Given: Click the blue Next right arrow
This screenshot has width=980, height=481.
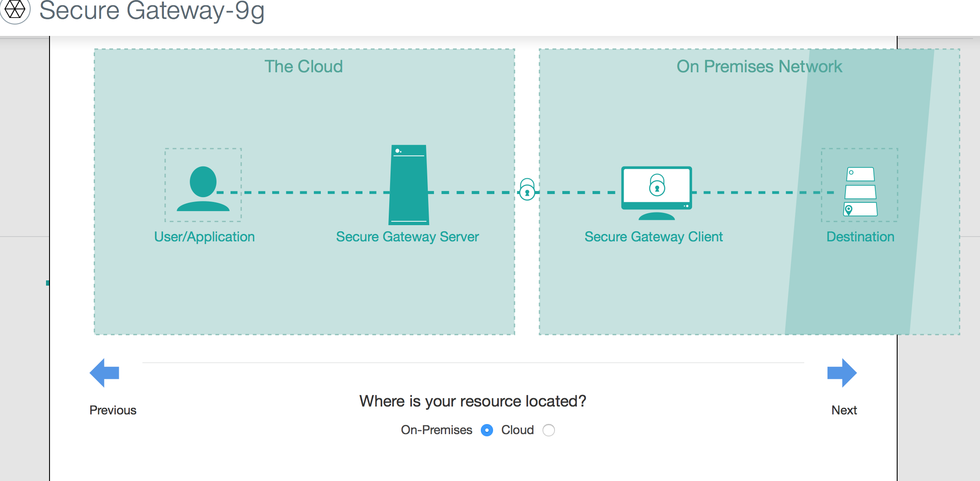Looking at the screenshot, I should (842, 373).
